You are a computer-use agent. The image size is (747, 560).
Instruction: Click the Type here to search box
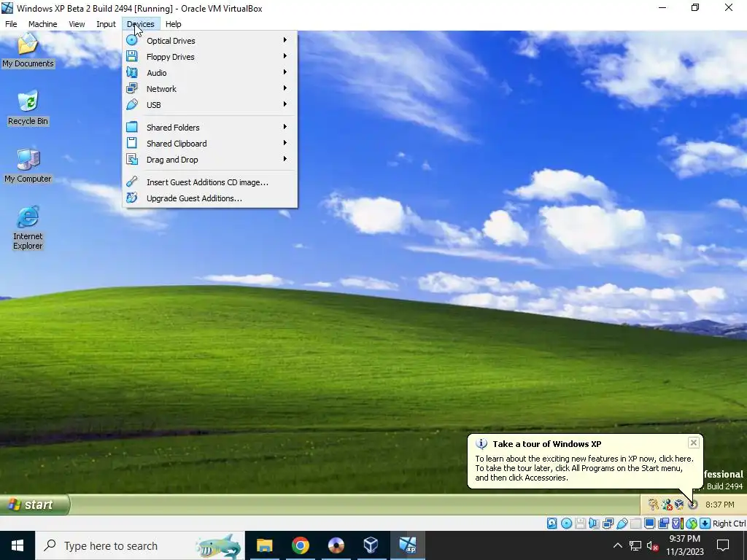point(139,545)
